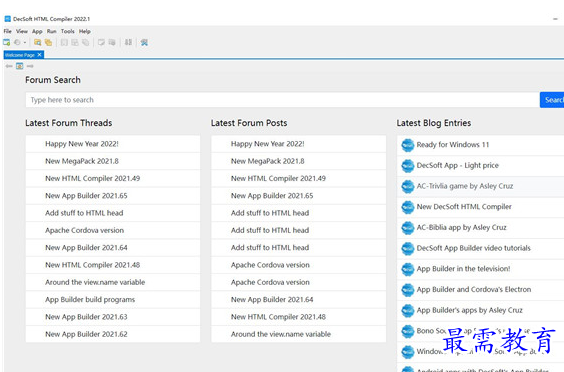Click the grayed stacked windows toolbar icon
This screenshot has width=564, height=372.
pyautogui.click(x=112, y=42)
